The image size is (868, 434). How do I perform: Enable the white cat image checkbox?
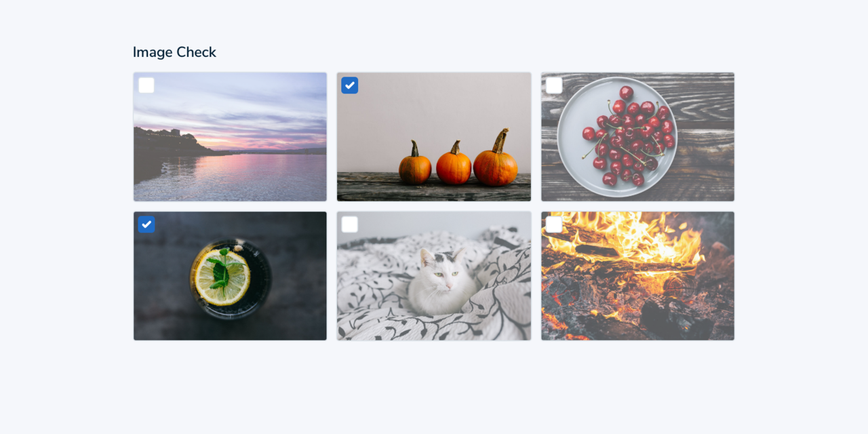[x=349, y=224]
